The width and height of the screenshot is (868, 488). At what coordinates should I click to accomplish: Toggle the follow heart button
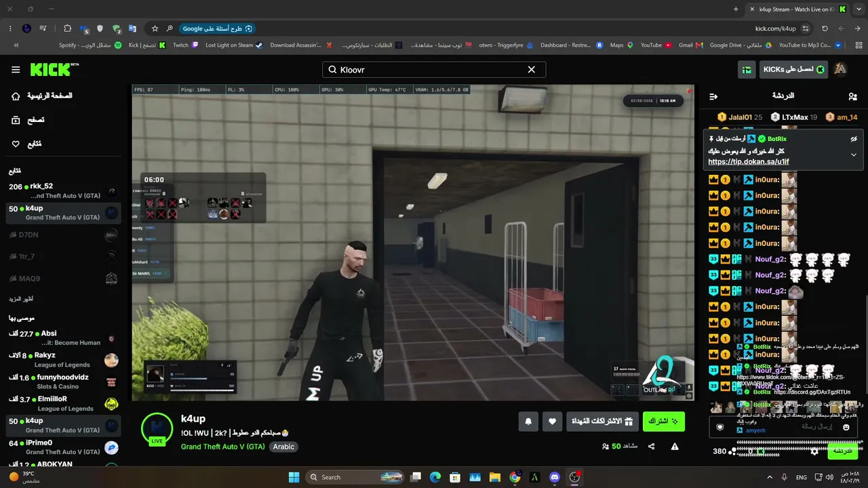[553, 422]
